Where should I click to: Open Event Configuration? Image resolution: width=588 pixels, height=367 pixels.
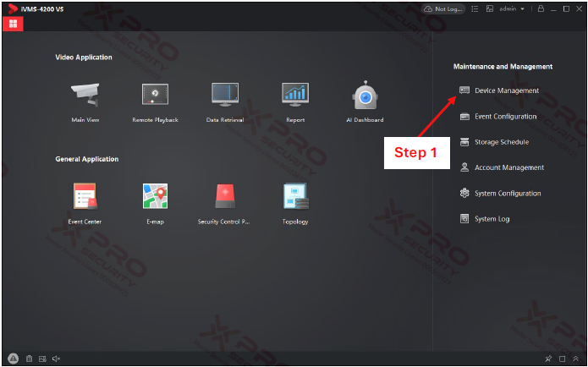click(498, 117)
